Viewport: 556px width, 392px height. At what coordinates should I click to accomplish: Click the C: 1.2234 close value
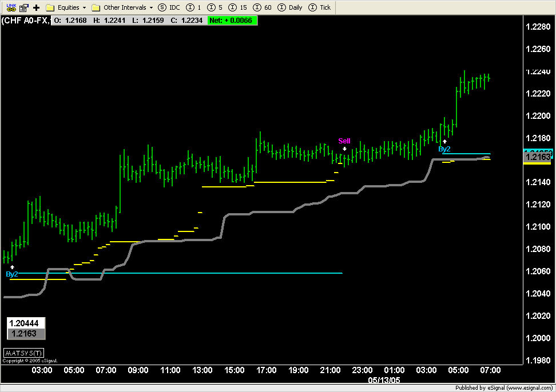186,21
